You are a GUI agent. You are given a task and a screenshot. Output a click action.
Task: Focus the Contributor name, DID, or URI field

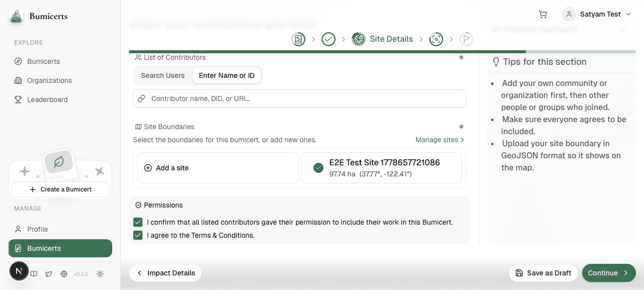click(x=299, y=99)
